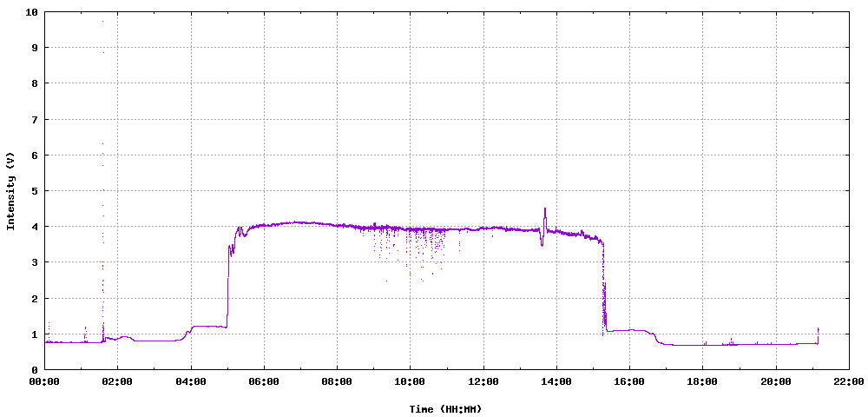
Task: Click the 18:00 time axis label
Action: (702, 381)
